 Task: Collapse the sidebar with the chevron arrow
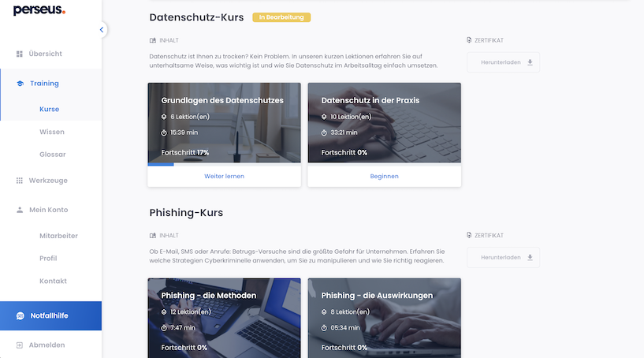pos(102,30)
